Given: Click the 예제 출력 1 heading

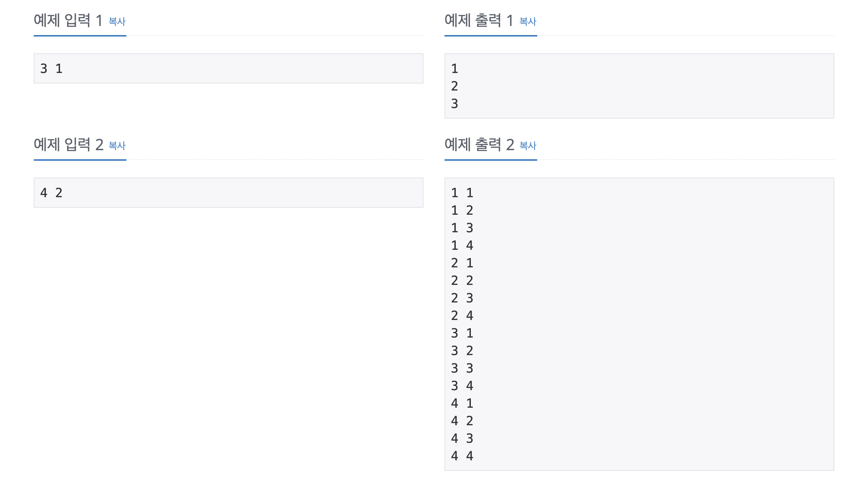Looking at the screenshot, I should click(479, 21).
